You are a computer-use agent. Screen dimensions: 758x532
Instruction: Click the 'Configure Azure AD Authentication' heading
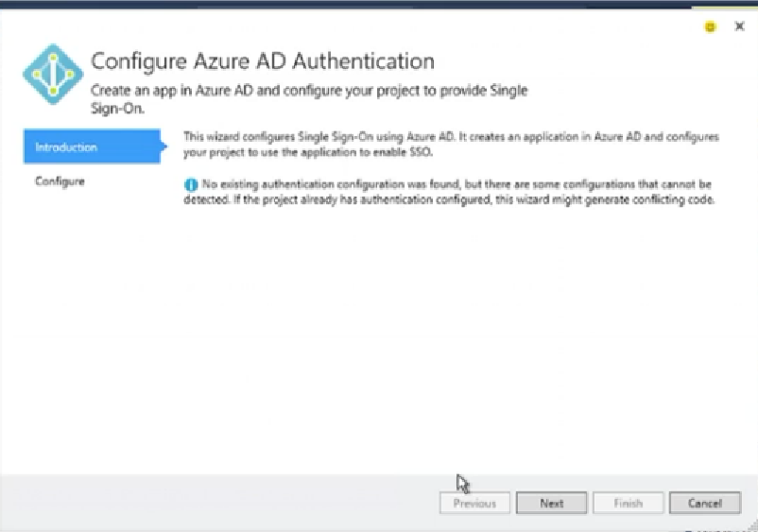[x=263, y=61]
